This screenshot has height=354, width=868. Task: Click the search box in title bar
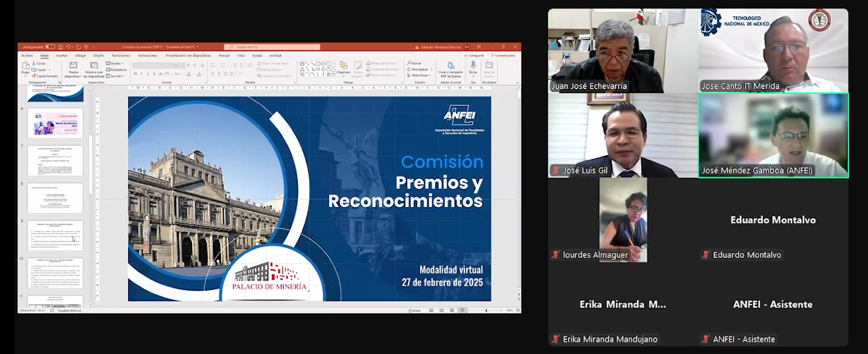click(272, 47)
